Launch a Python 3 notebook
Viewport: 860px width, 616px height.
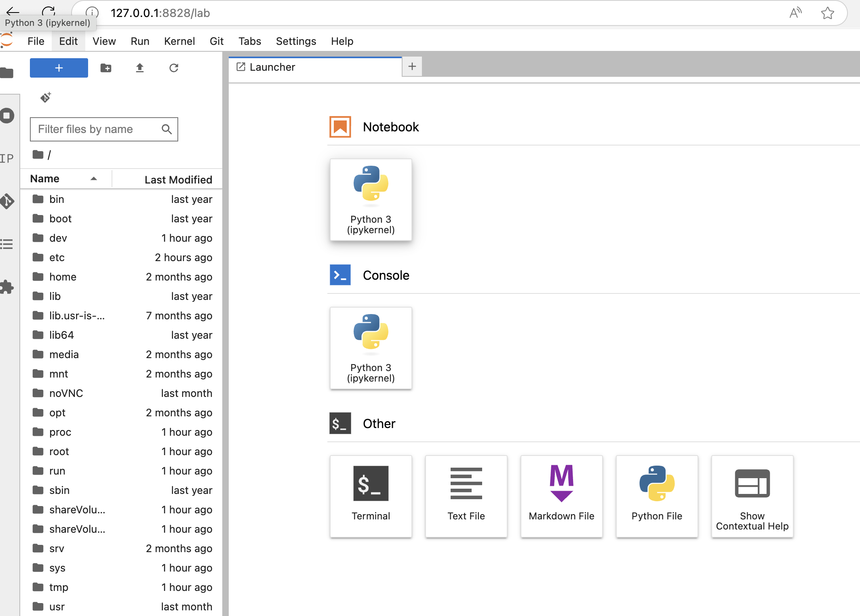point(371,200)
